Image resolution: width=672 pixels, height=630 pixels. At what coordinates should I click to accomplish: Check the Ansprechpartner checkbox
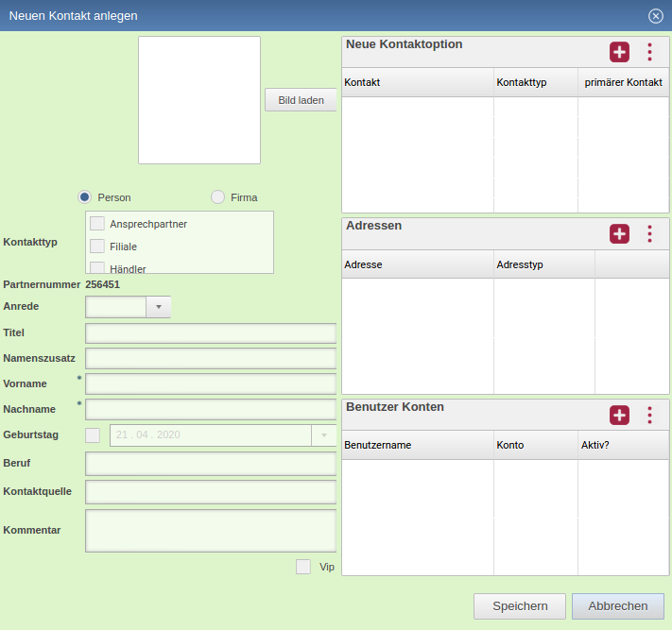click(x=96, y=224)
